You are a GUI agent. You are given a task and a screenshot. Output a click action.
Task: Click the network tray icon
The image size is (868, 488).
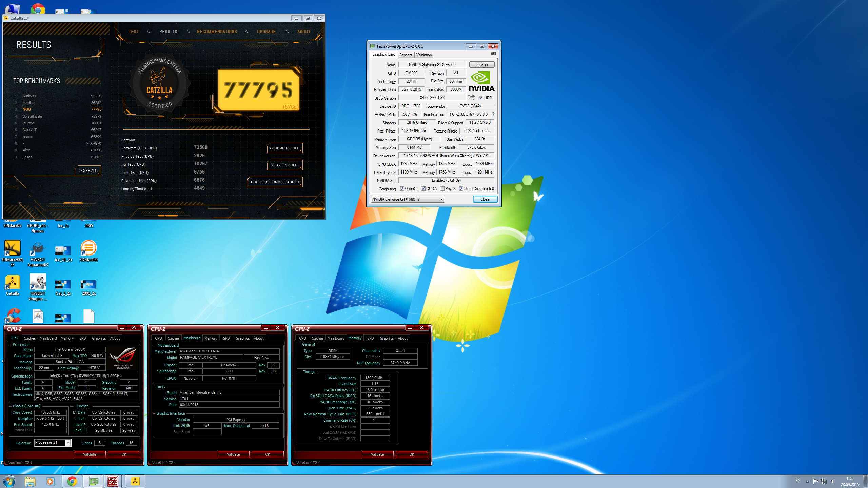[x=824, y=482]
